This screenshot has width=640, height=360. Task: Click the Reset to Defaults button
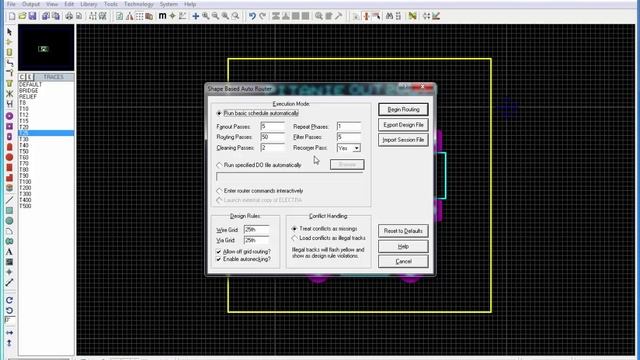click(403, 231)
